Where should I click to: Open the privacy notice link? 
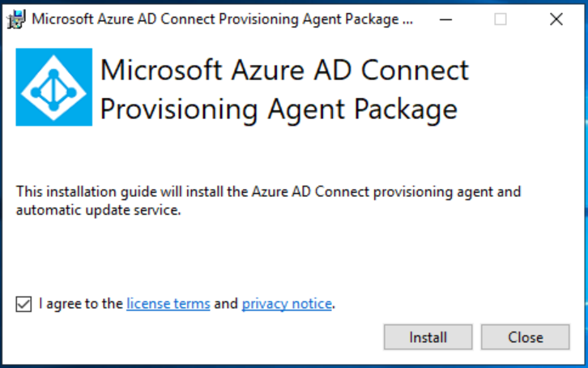[x=287, y=304]
